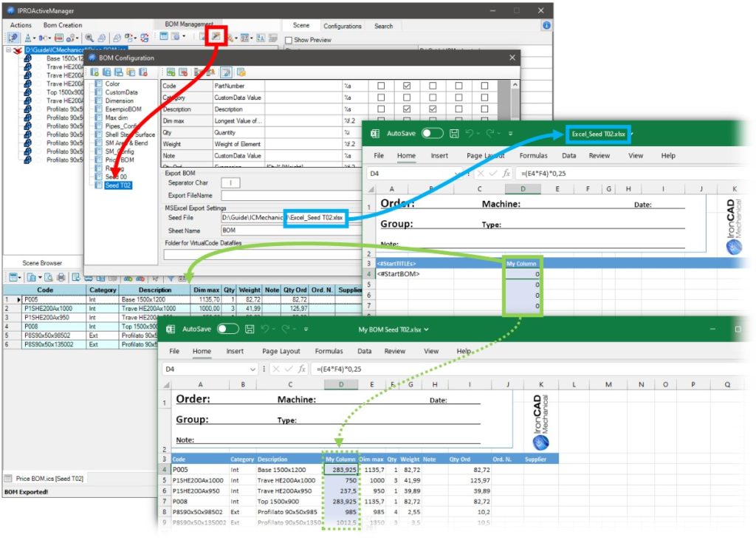The image size is (756, 543).
Task: Click insert function fx in My BOM Seed window
Action: (x=302, y=369)
